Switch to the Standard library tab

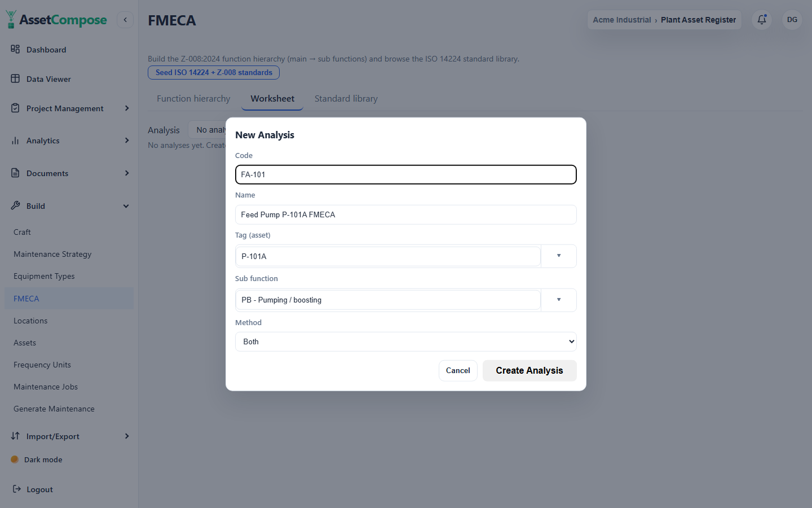pyautogui.click(x=346, y=99)
